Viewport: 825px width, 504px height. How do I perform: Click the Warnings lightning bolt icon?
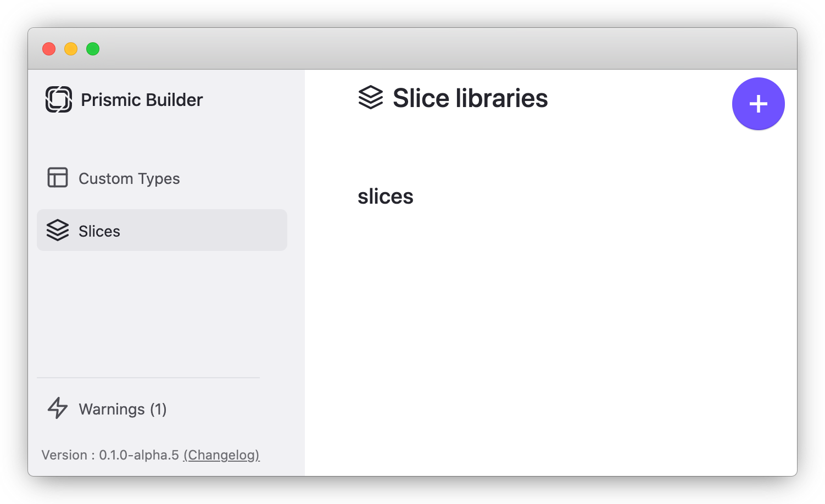(x=57, y=408)
